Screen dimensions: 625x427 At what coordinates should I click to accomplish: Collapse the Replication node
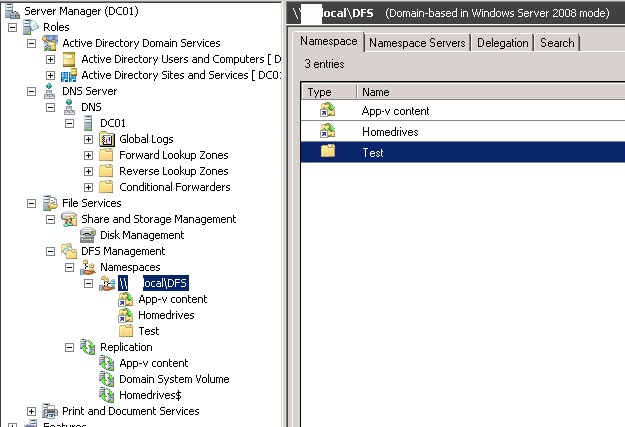(70, 347)
